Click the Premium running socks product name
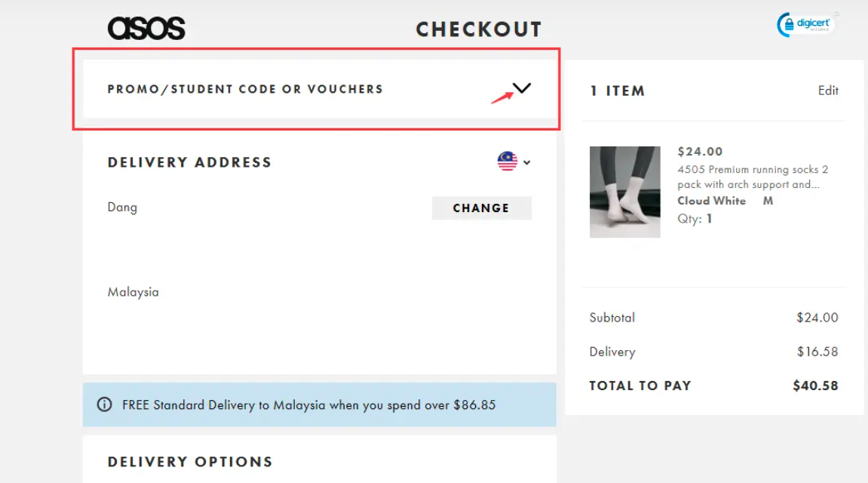This screenshot has height=483, width=868. (753, 177)
